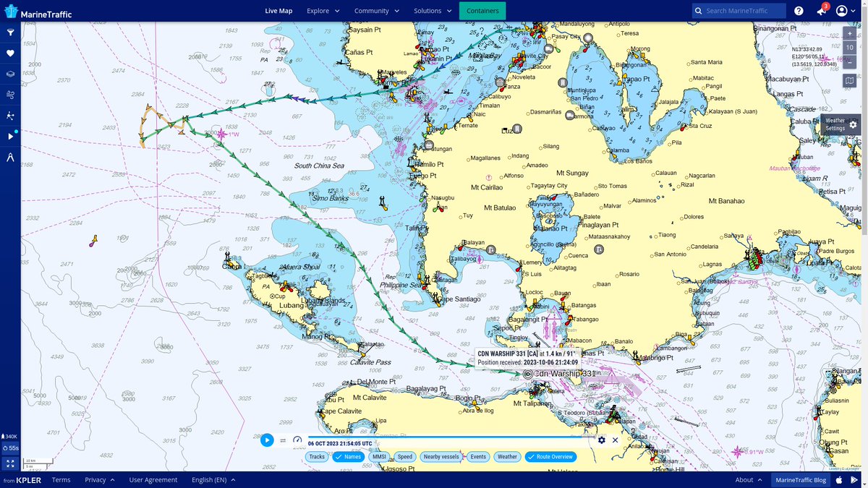This screenshot has width=868, height=488.
Task: Click the 340K vessels counter
Action: [x=10, y=437]
